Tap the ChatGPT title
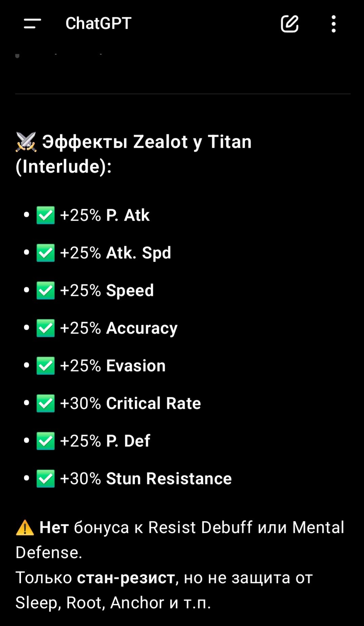Screen dimensions: 364x626 tap(98, 23)
